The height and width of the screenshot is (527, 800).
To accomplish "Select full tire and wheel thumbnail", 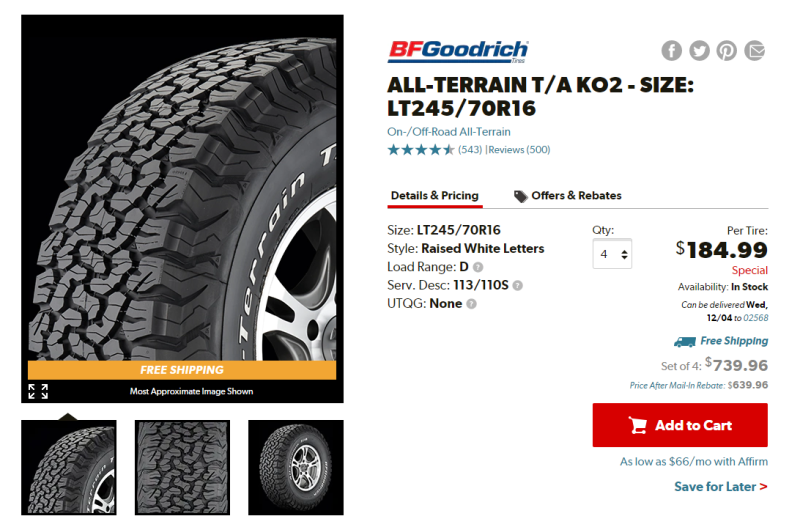I will [x=296, y=467].
